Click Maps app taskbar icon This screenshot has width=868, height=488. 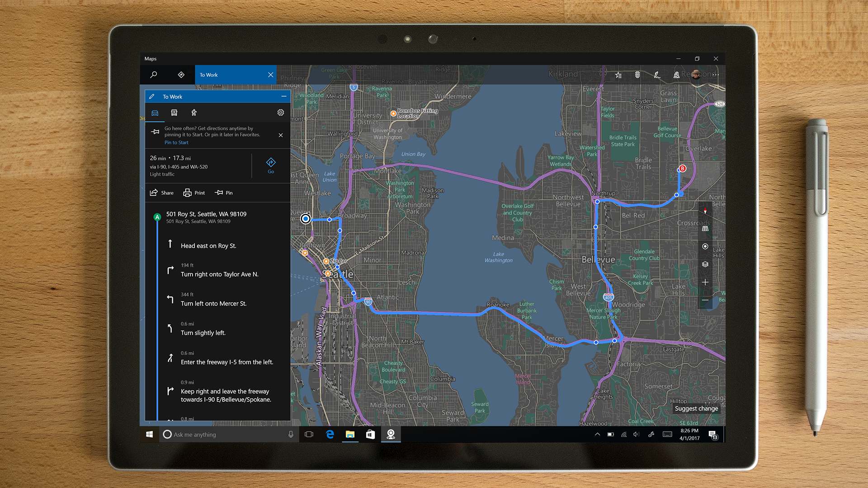click(x=391, y=434)
